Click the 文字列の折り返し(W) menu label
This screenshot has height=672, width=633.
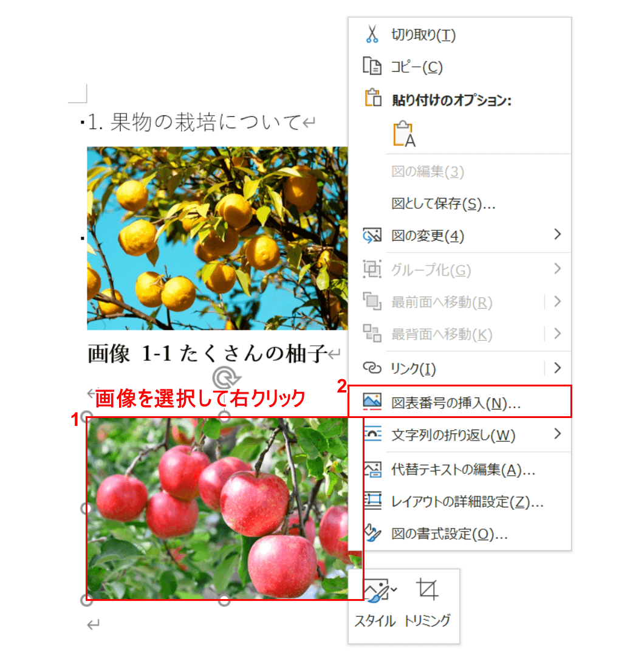click(453, 435)
